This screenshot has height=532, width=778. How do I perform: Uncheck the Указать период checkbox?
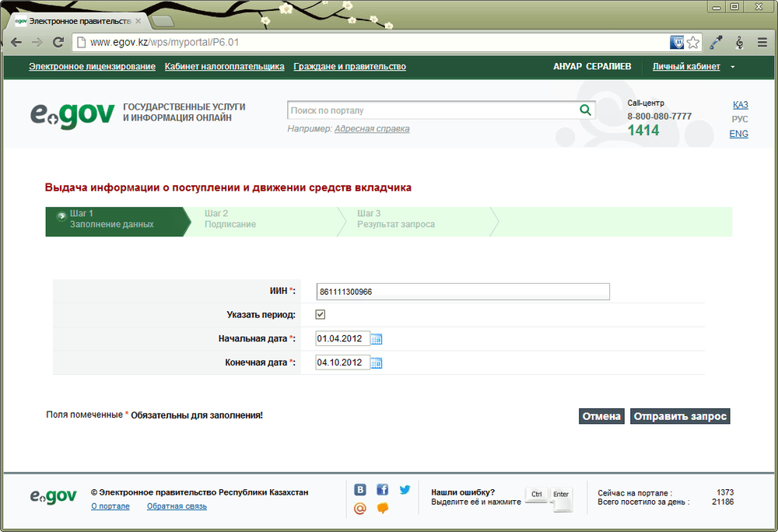(x=321, y=314)
